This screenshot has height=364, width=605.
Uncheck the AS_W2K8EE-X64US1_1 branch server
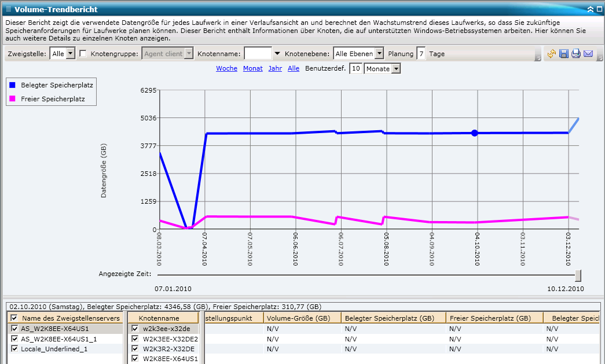(x=14, y=339)
